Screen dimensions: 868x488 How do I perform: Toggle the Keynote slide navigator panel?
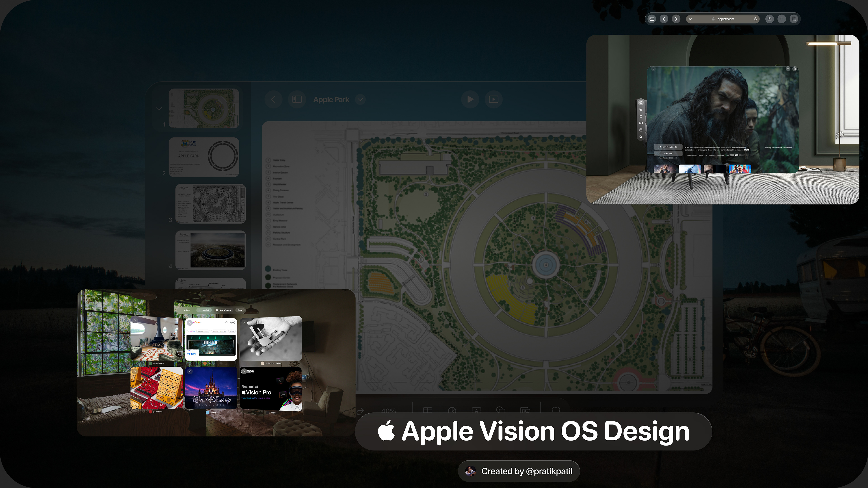tap(297, 99)
